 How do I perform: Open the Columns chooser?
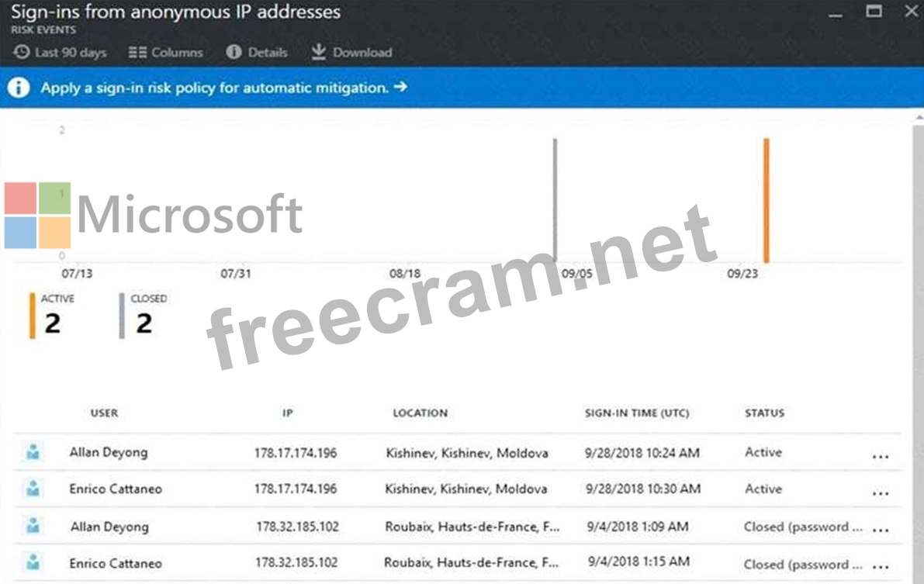pos(165,53)
